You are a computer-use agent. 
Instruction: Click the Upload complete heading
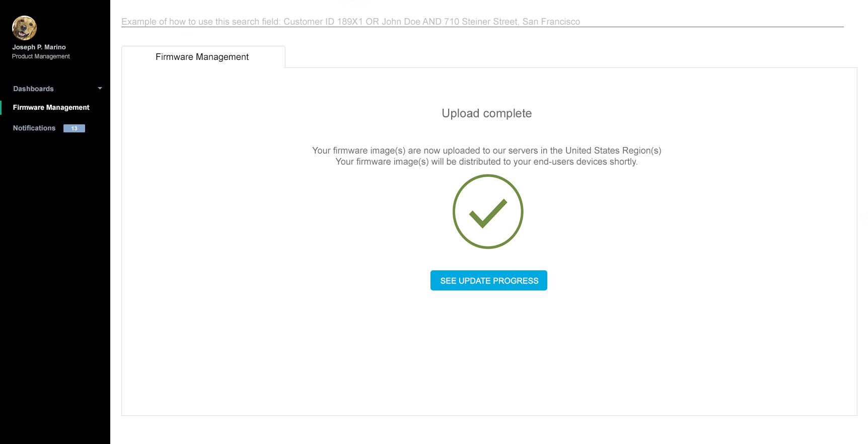pos(486,114)
